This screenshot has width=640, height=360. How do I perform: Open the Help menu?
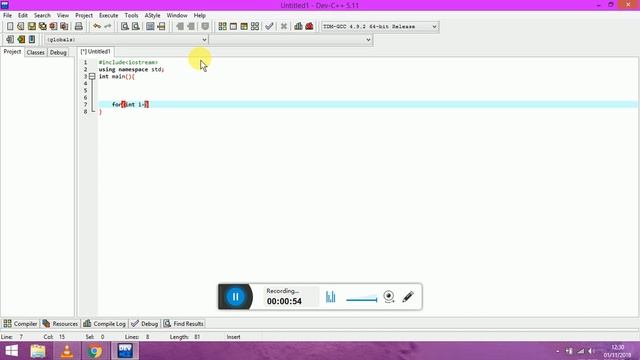(200, 15)
